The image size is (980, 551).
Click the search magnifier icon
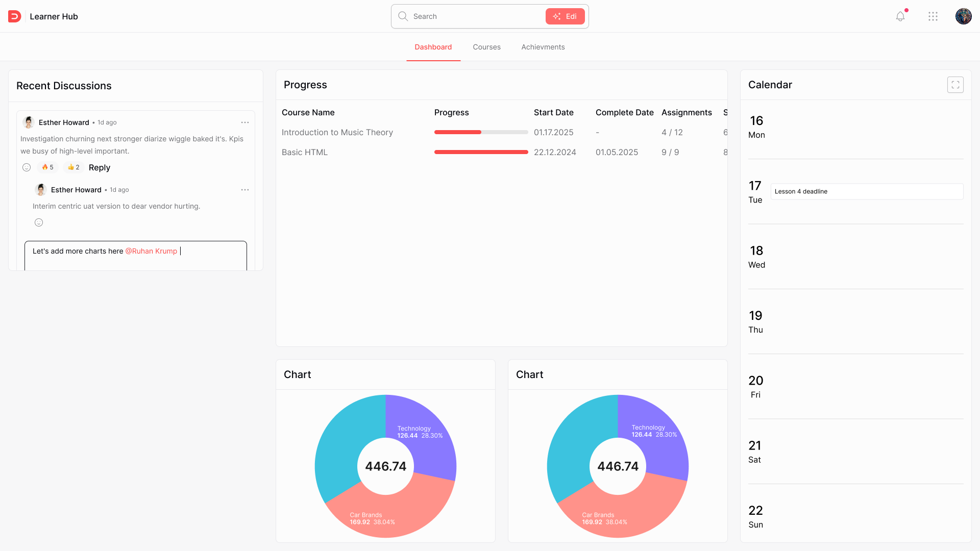403,16
